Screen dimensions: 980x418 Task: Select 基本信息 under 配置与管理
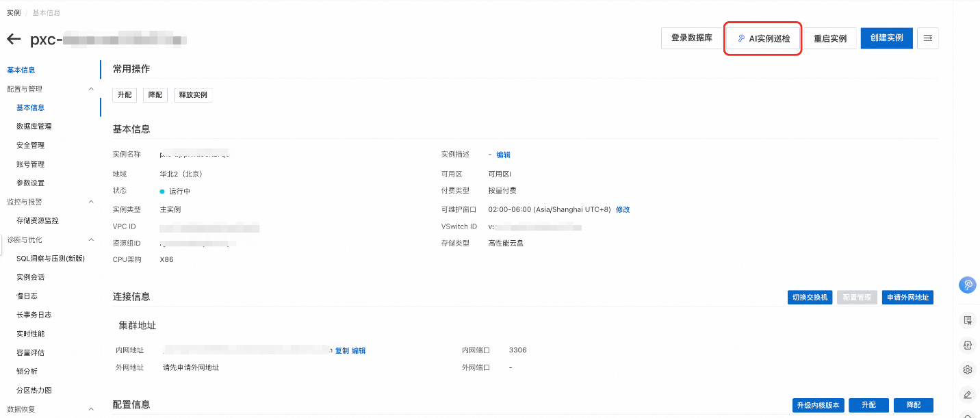(x=31, y=107)
